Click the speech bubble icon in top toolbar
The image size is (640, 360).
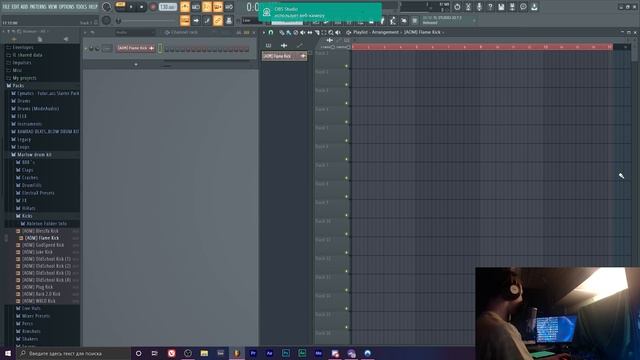(x=523, y=7)
